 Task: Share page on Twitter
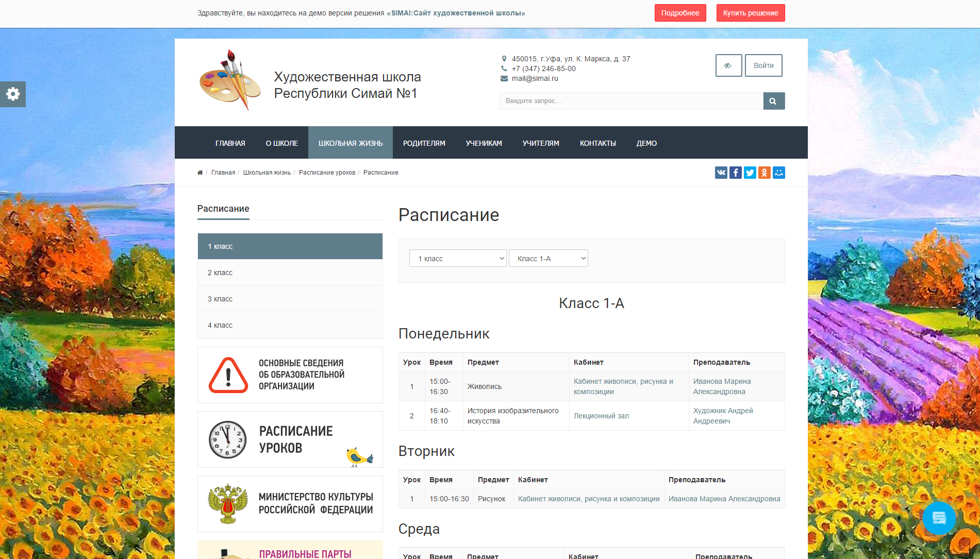pyautogui.click(x=750, y=173)
